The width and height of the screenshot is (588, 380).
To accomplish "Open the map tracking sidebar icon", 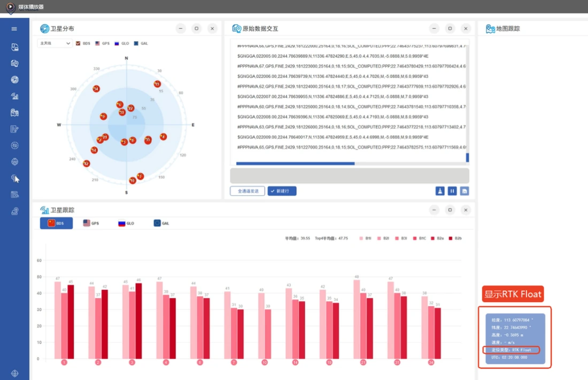I will [14, 113].
